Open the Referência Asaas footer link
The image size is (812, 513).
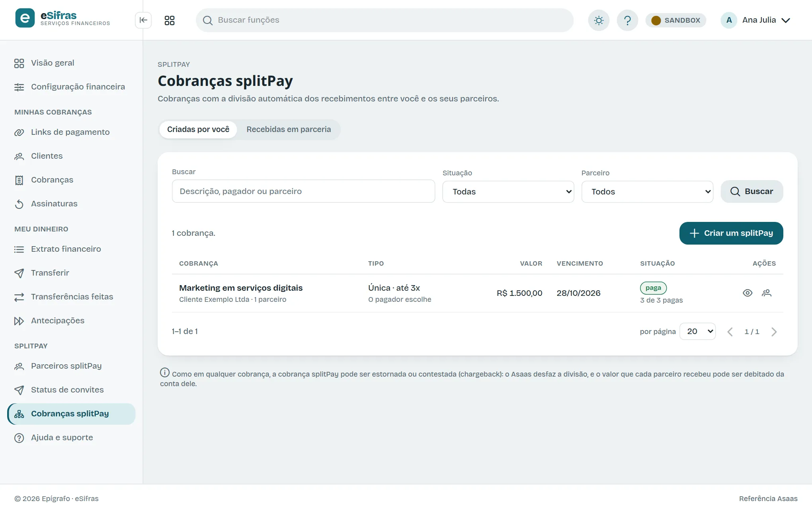[x=768, y=499]
